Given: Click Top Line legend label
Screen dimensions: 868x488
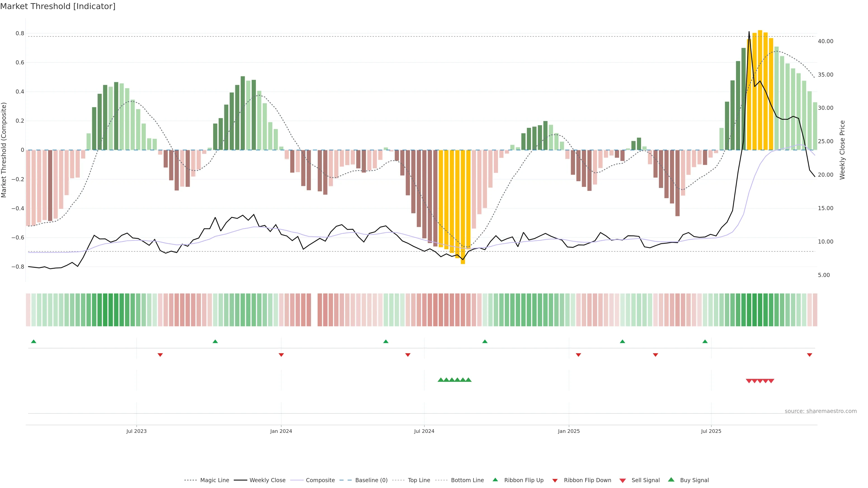Looking at the screenshot, I should point(419,480).
